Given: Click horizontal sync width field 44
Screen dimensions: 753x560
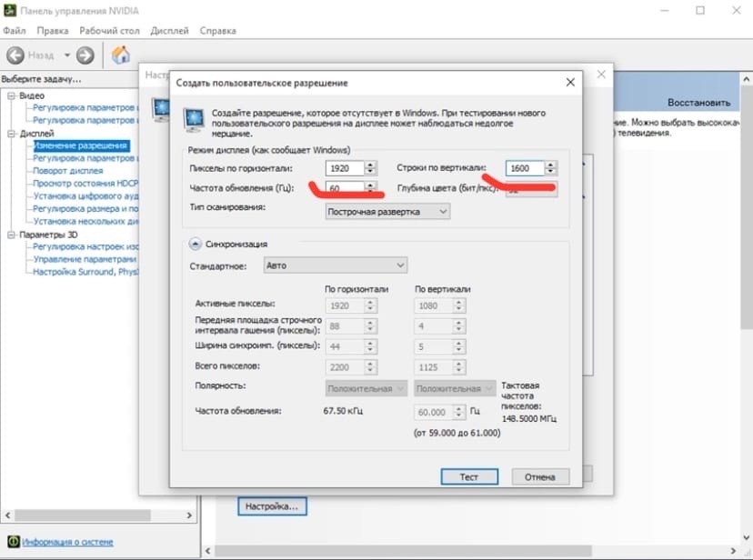Looking at the screenshot, I should 345,347.
